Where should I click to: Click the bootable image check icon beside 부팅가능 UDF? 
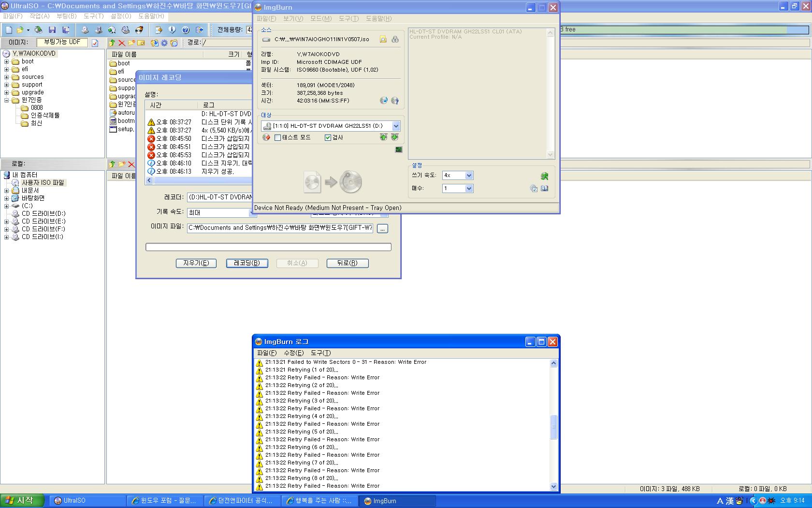(95, 43)
